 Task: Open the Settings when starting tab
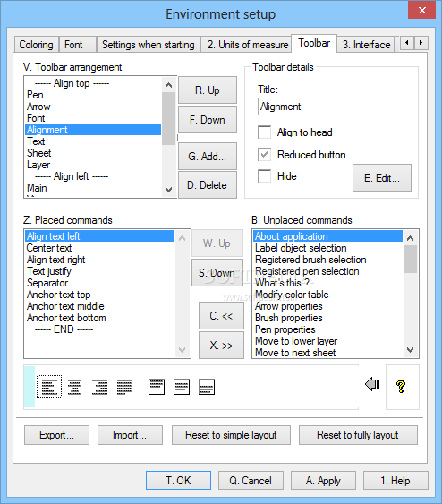[x=149, y=45]
